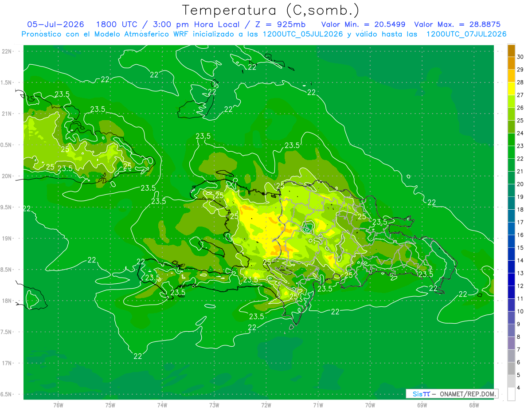Click latitude axis label 21N
532x411 pixels.
coord(7,114)
